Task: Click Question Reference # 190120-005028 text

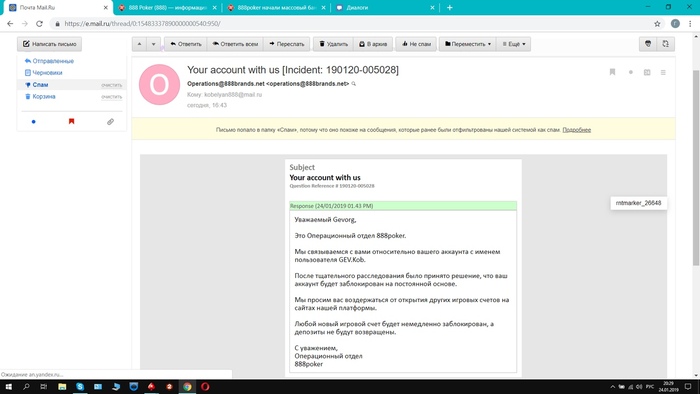Action: (332, 186)
